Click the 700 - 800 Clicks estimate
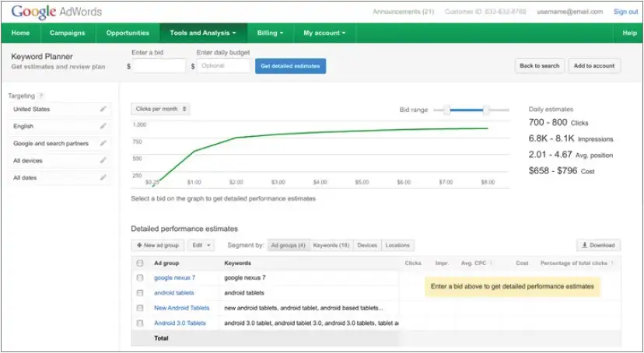644x353 pixels. 558,122
